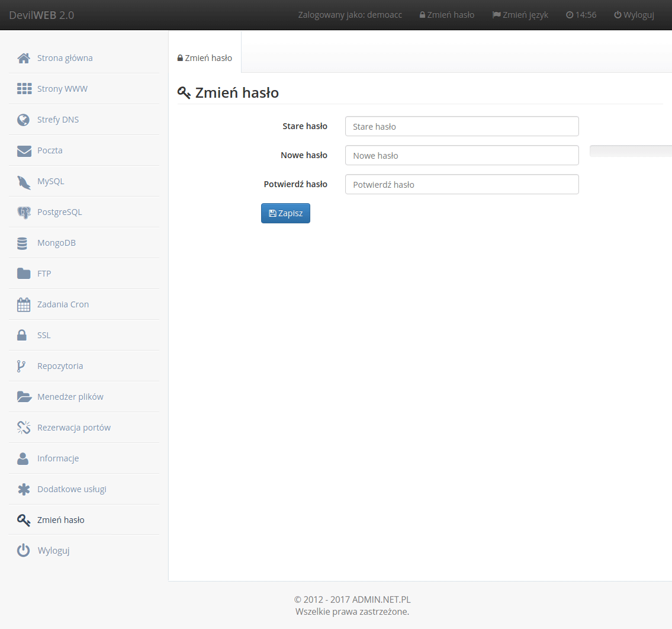
Task: Click the envelope icon for Poczta
Action: point(24,150)
